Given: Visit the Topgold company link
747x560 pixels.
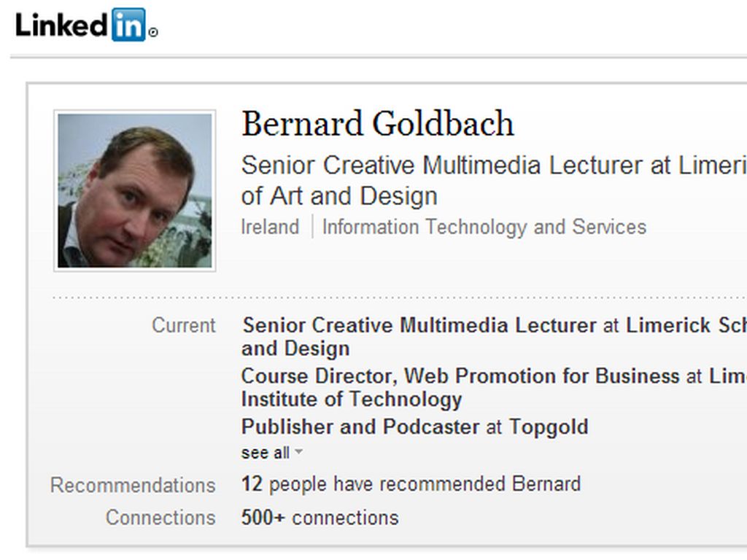Looking at the screenshot, I should point(548,427).
